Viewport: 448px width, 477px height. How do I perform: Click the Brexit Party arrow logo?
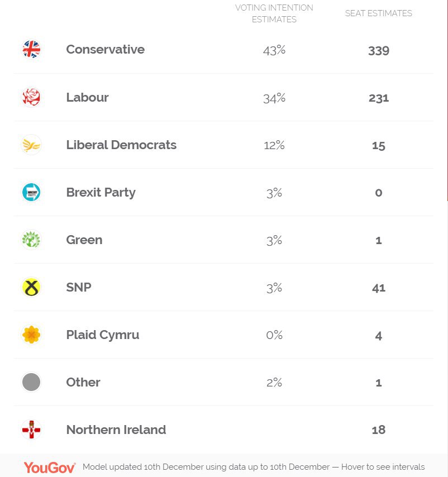click(31, 192)
